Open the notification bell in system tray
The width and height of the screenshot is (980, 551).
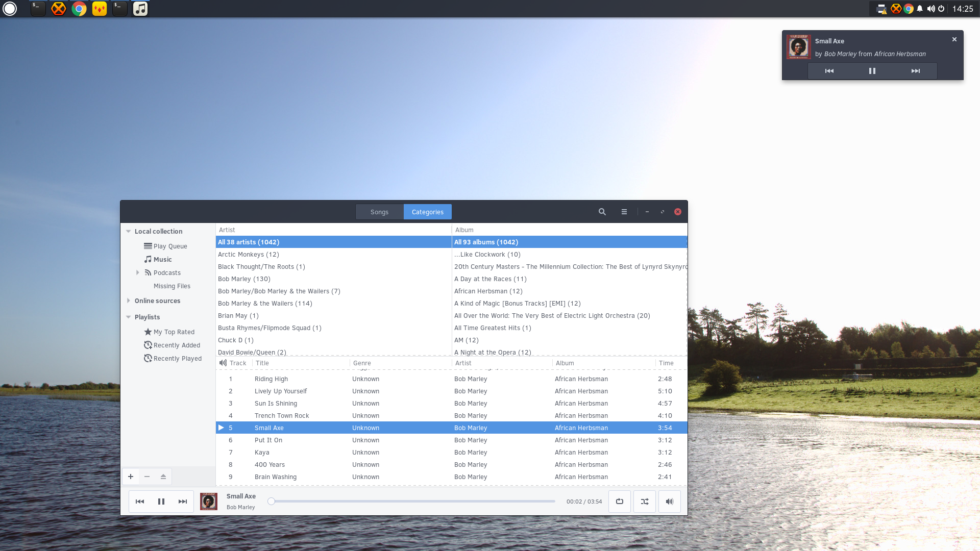[x=920, y=9]
